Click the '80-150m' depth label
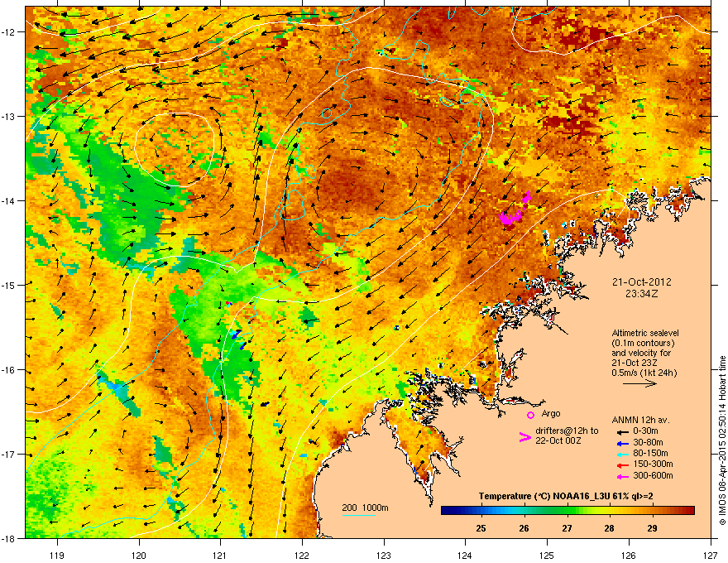 [650, 454]
